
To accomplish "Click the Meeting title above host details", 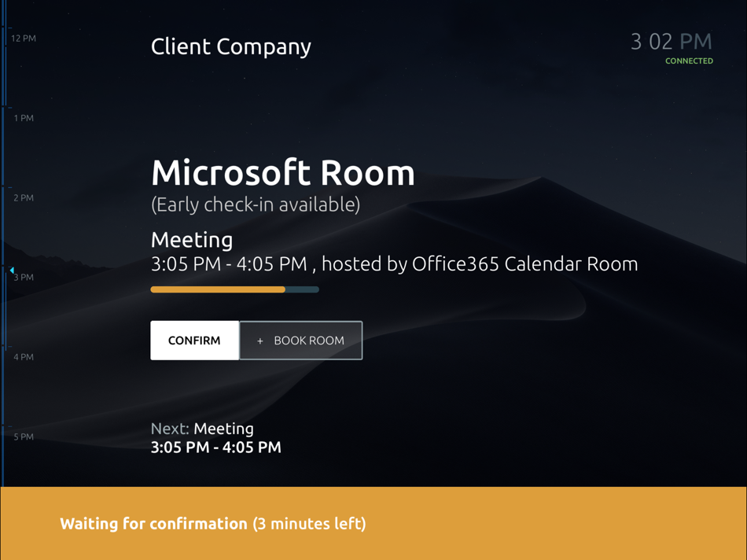I will click(192, 240).
